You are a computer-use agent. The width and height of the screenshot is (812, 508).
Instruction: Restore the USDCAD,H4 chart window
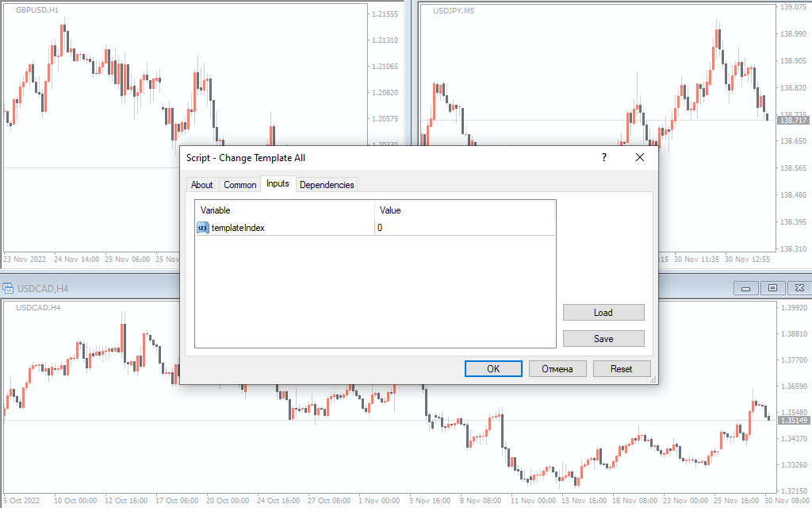coord(773,288)
